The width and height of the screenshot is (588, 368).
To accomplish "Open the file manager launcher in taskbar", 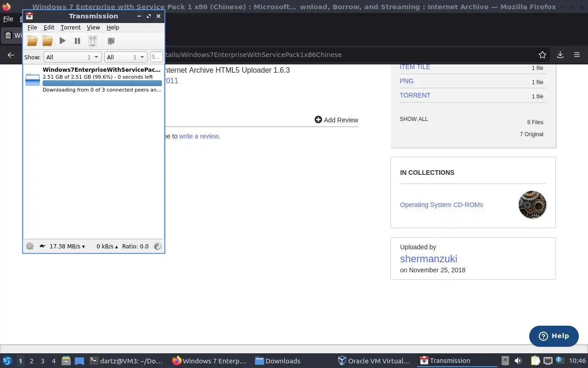I will click(66, 361).
